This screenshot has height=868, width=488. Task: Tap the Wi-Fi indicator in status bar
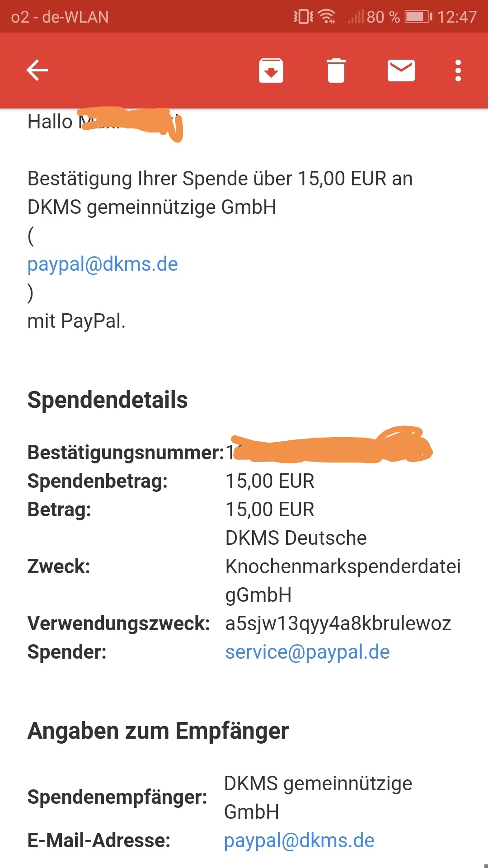click(327, 17)
